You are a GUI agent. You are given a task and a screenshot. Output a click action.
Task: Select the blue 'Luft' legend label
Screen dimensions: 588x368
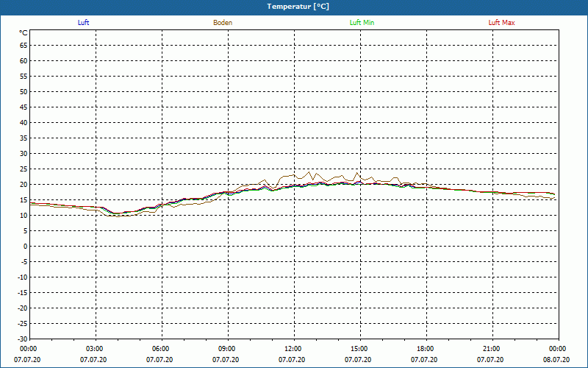(83, 23)
